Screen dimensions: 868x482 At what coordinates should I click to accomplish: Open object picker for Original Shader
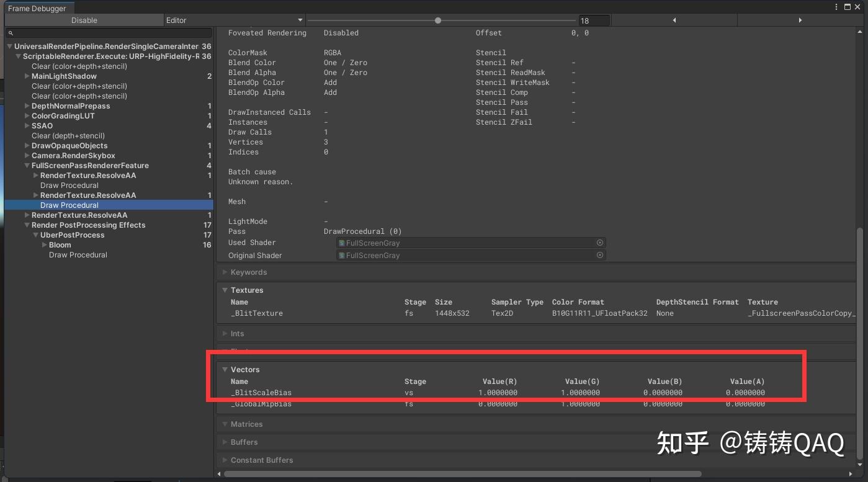tap(600, 255)
